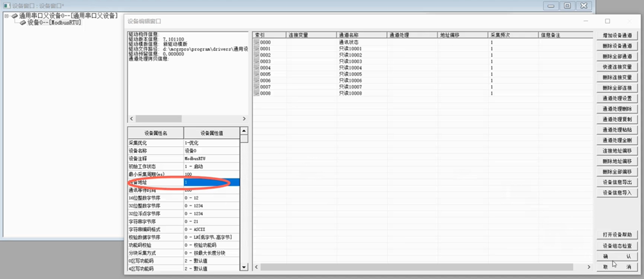
Task: Collapse the 通用串口父设备0 tree node
Action: [6, 15]
